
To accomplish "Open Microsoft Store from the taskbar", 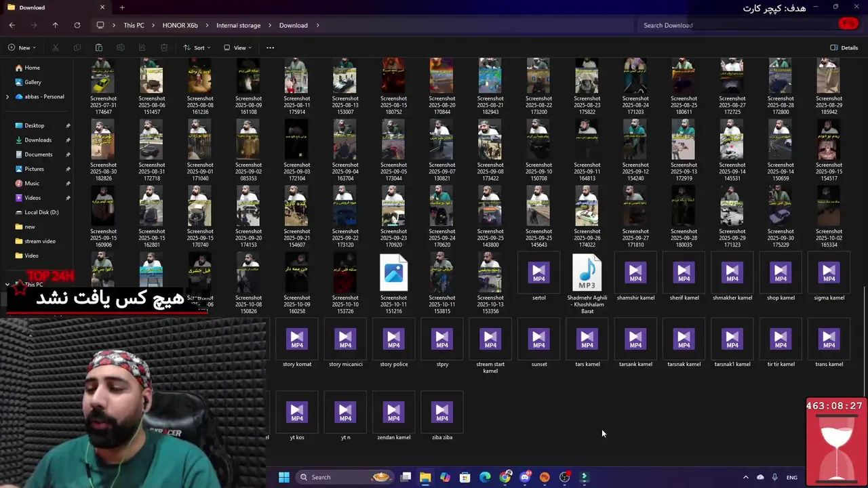I will tap(465, 477).
